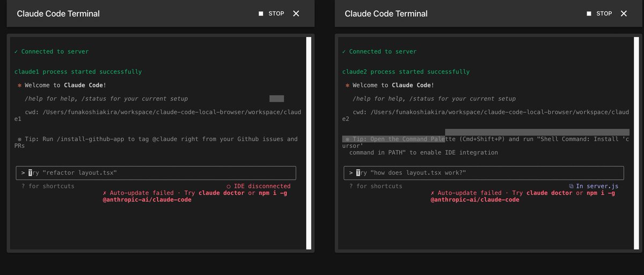Close the right Claude Code Terminal panel
The width and height of the screenshot is (644, 275).
tap(624, 13)
